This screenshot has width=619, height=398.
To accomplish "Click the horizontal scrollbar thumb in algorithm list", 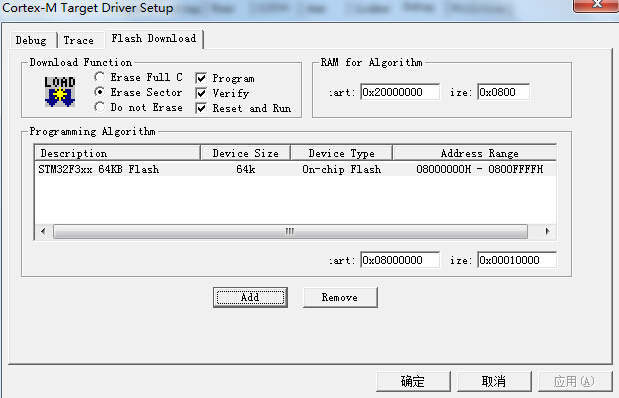I will click(x=290, y=231).
